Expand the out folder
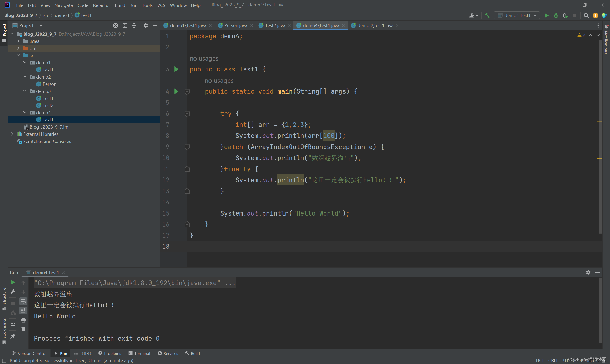 pos(18,48)
